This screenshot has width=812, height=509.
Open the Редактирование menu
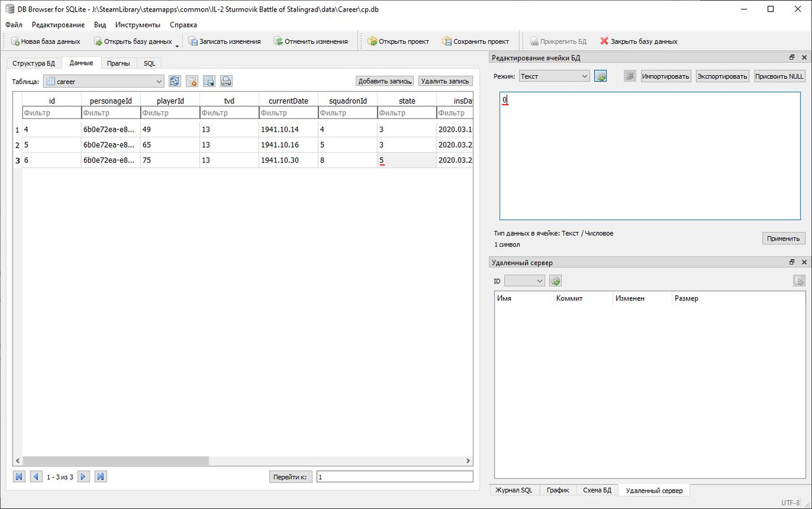click(x=58, y=25)
